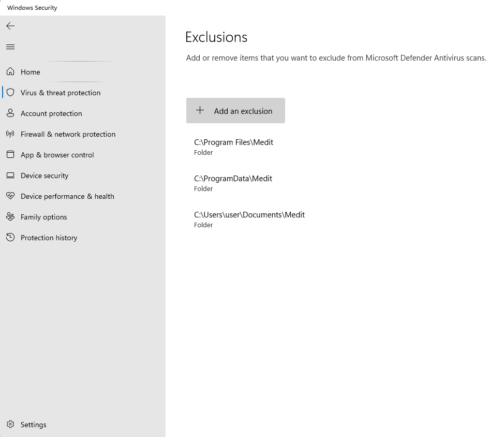The width and height of the screenshot is (504, 437).
Task: Expand the C:\Program Files\Medit exclusion entry
Action: 335,147
